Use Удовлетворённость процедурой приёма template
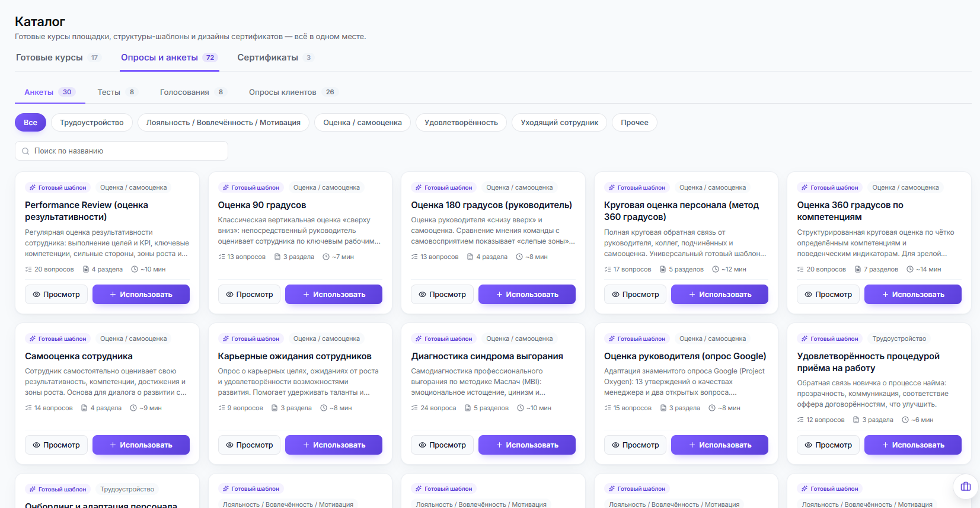The width and height of the screenshot is (980, 508). click(x=913, y=445)
